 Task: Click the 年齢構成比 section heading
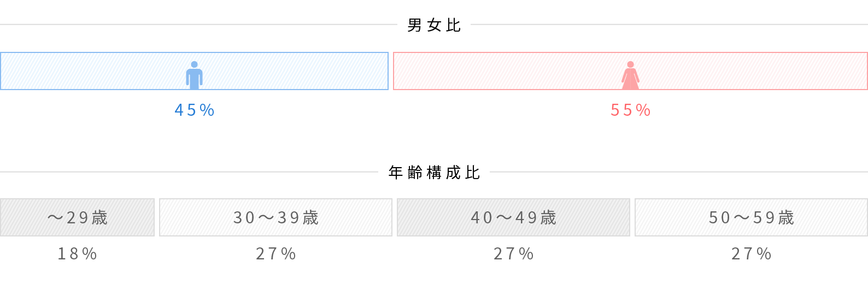coord(434,173)
